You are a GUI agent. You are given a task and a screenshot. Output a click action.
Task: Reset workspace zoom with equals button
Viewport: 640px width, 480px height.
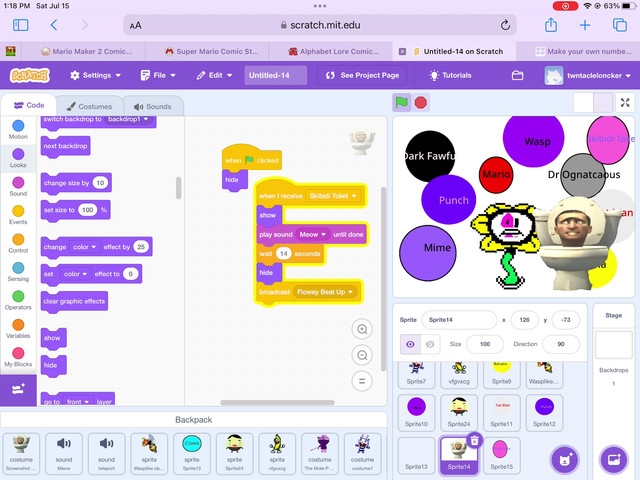[x=362, y=381]
